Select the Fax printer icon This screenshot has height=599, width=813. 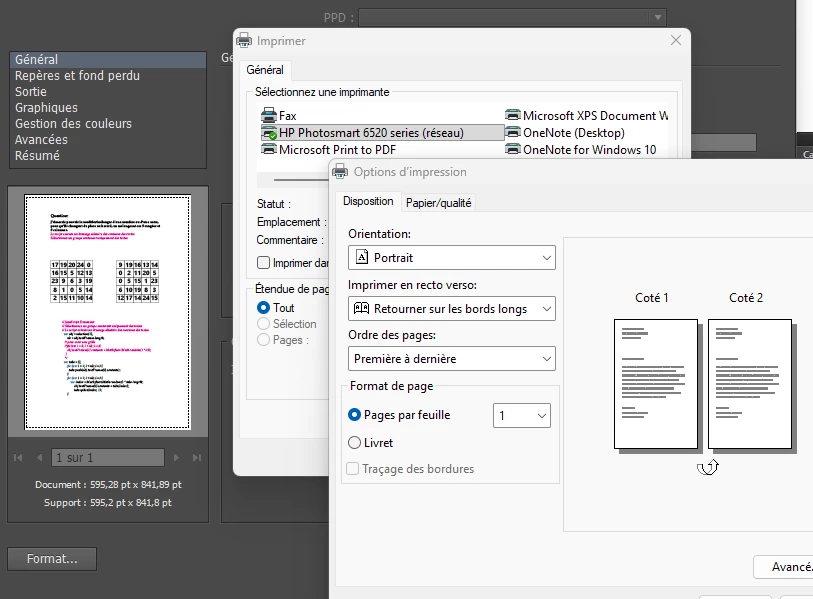click(x=269, y=115)
